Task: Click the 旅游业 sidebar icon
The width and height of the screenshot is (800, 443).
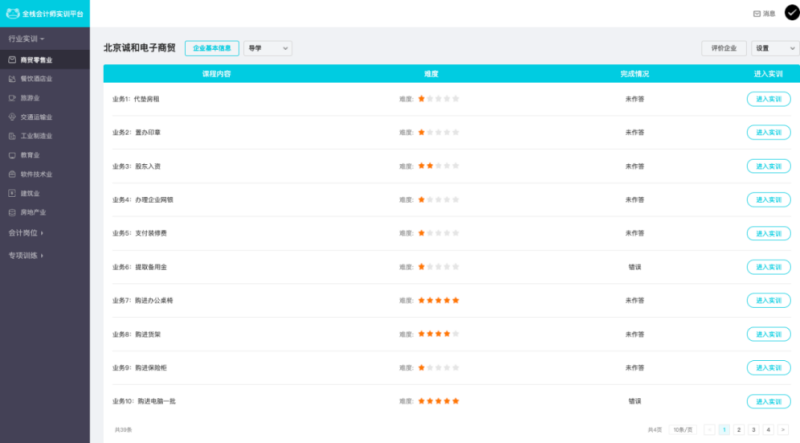Action: [12, 97]
